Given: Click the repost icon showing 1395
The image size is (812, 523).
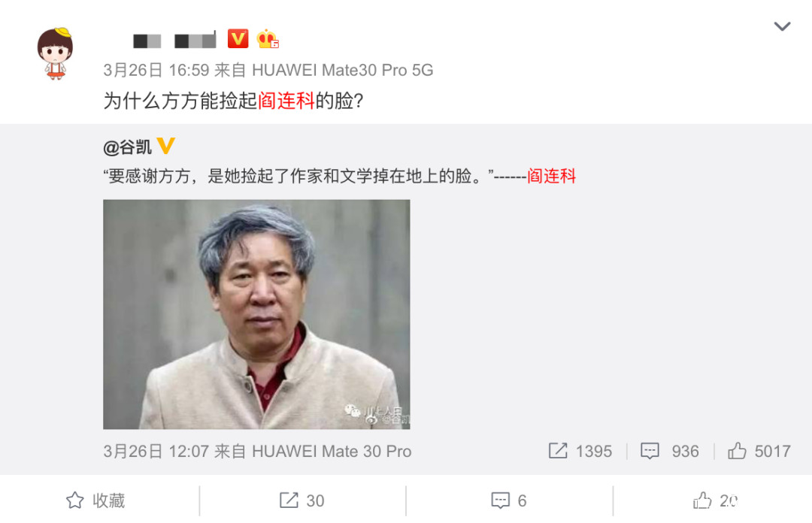Looking at the screenshot, I should click(x=558, y=451).
